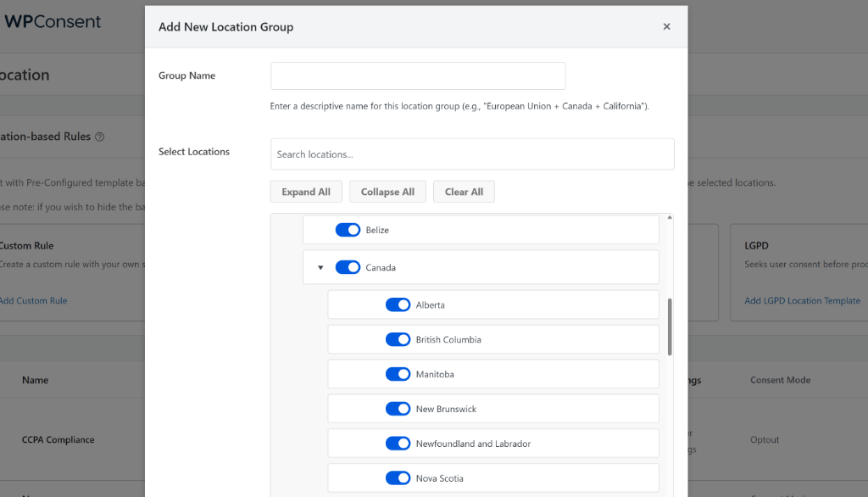Screen dimensions: 868x497
Task: Toggle the Nova Scotia switch
Action: click(398, 477)
